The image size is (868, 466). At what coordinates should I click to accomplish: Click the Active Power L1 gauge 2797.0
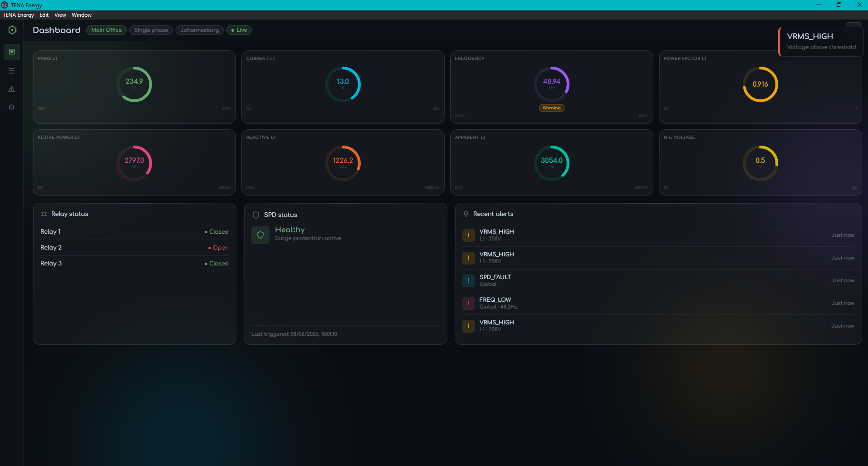134,163
